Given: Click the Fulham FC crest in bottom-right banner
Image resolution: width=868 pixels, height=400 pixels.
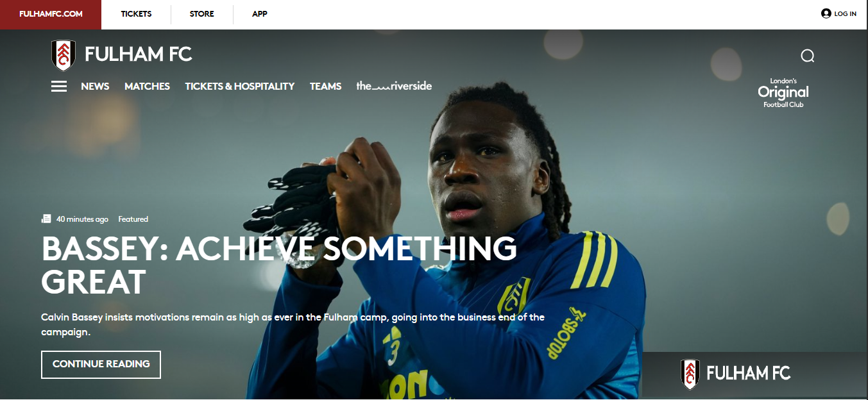Looking at the screenshot, I should (690, 374).
